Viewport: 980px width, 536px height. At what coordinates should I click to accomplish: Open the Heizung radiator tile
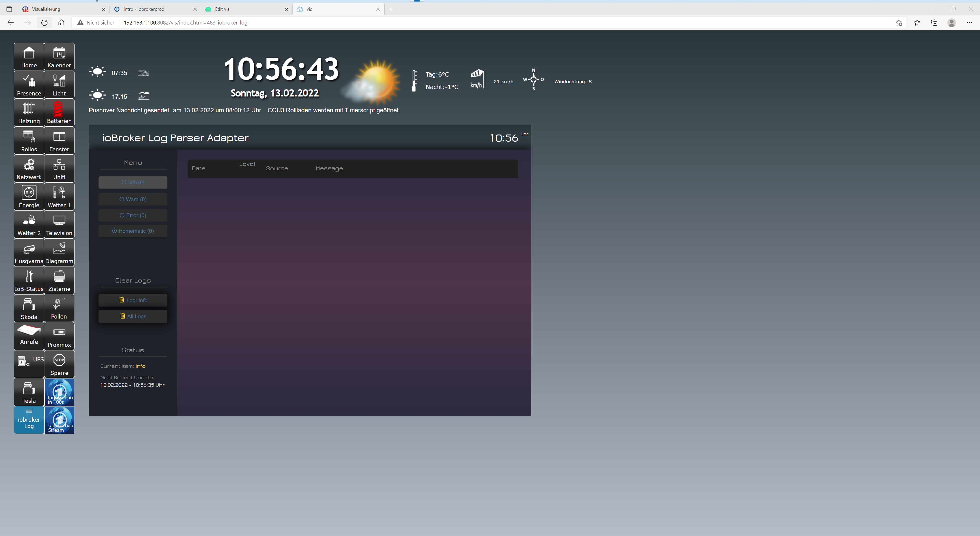(x=29, y=113)
